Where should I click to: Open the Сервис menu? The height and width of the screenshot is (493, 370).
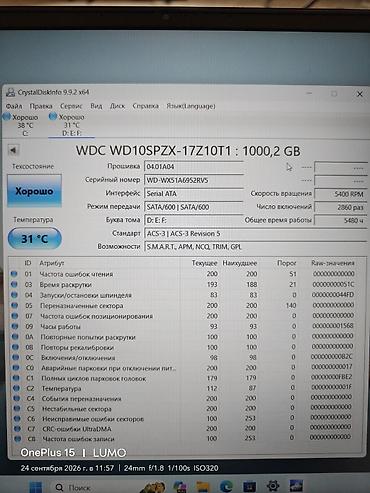71,106
